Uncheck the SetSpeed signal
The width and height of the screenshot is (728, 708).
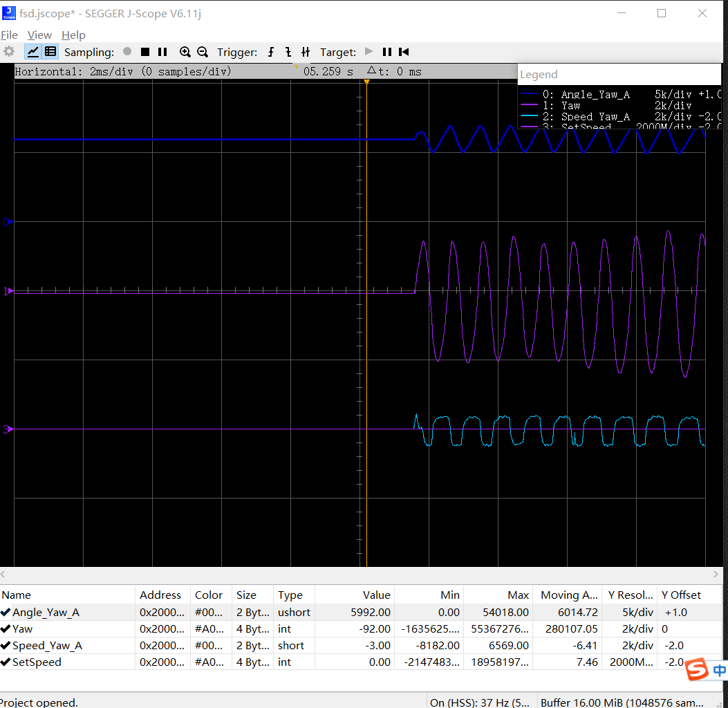click(x=6, y=662)
